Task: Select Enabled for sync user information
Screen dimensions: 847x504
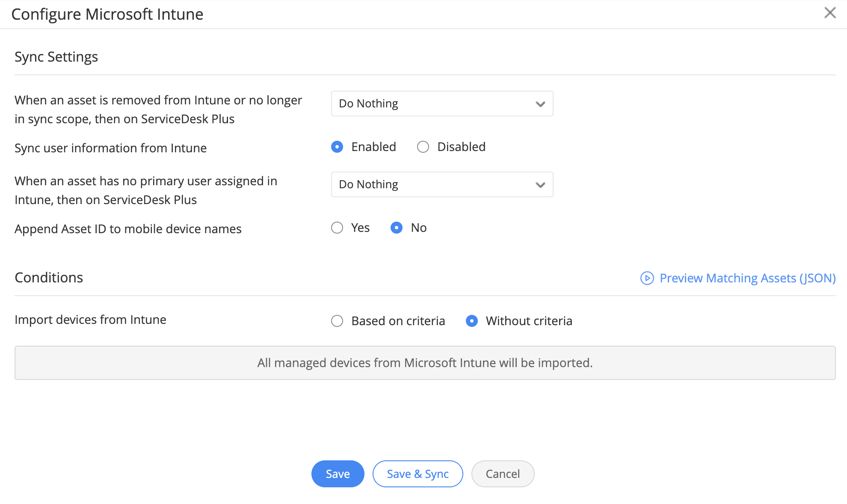Action: pos(337,147)
